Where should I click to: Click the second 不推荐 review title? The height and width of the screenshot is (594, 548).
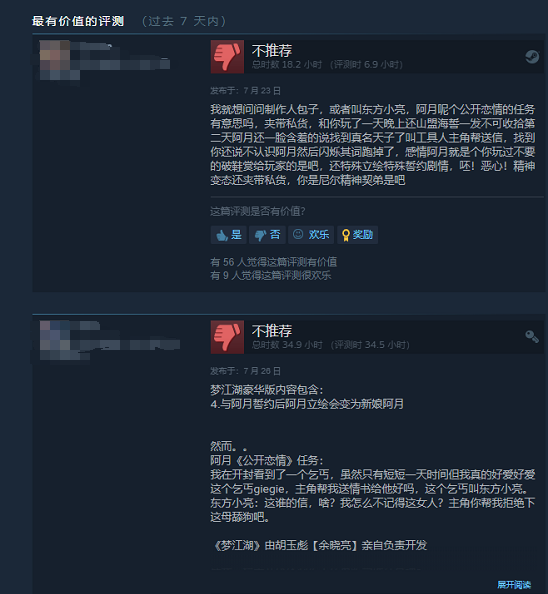tap(272, 331)
